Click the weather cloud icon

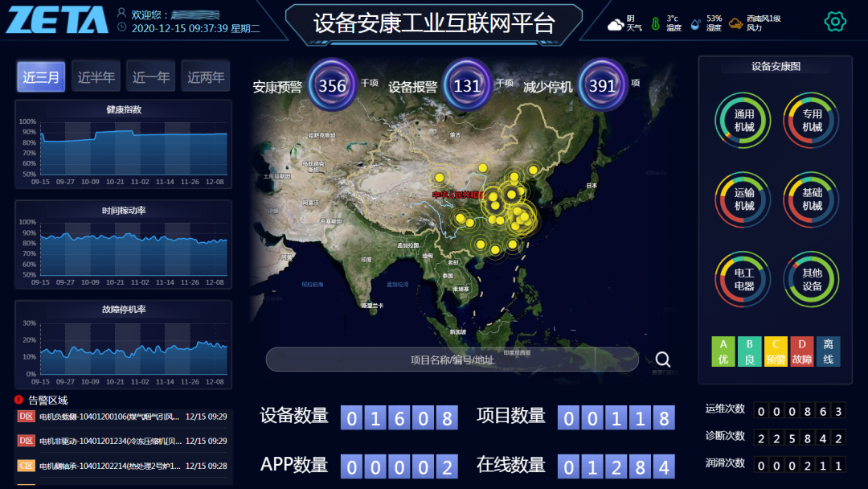pos(616,24)
